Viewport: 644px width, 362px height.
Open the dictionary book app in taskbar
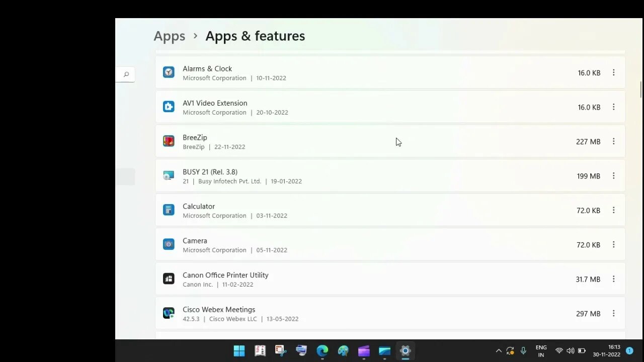[x=260, y=350]
